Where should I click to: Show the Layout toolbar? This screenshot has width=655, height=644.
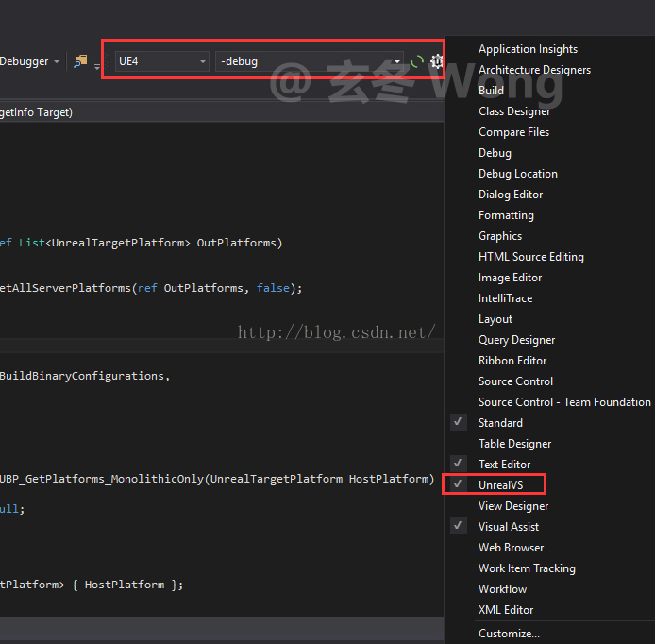coord(495,319)
